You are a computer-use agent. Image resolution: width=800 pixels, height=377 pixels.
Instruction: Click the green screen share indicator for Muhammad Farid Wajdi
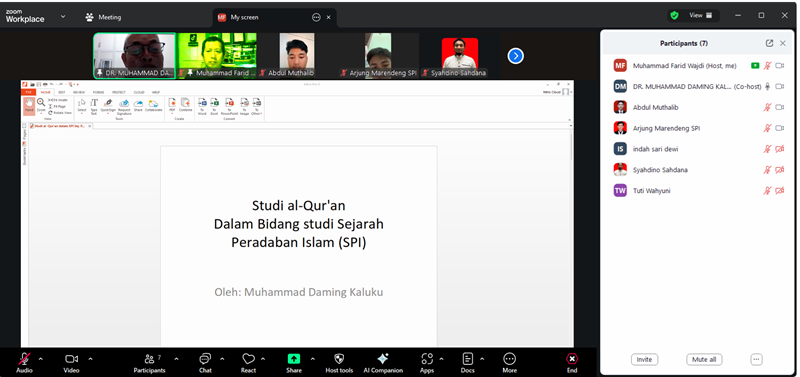[755, 66]
